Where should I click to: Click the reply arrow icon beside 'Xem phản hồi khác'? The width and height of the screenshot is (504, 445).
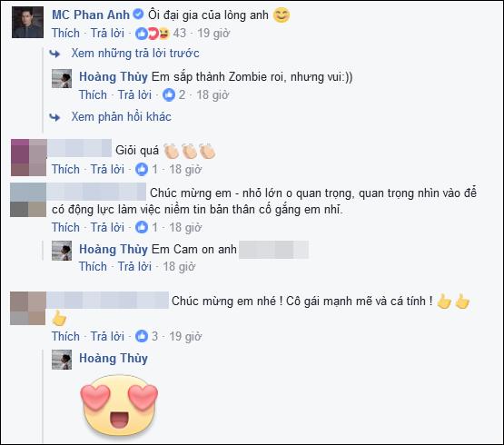point(54,117)
